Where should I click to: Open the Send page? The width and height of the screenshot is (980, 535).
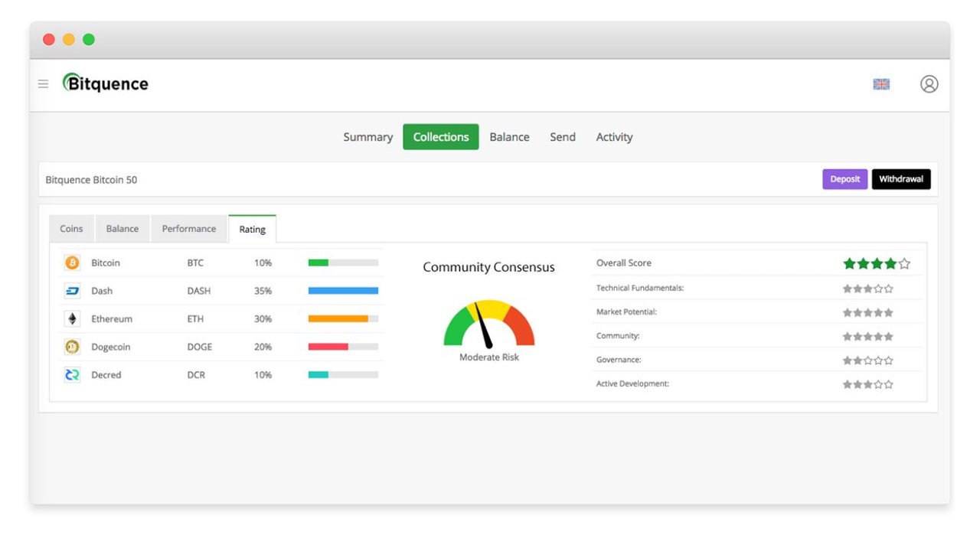coord(563,137)
